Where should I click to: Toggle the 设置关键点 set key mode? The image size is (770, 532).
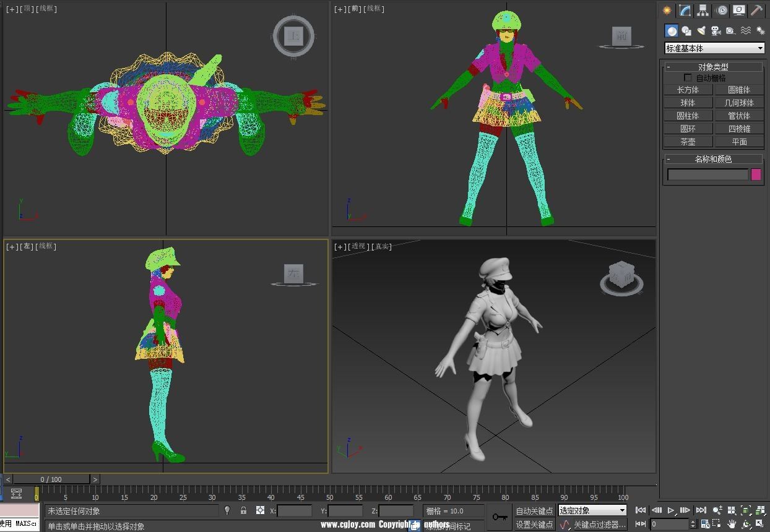click(x=534, y=525)
